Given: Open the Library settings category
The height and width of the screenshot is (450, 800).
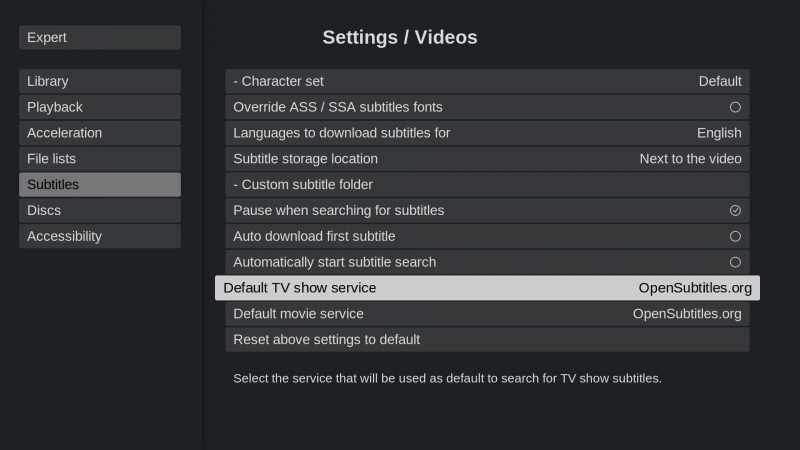Looking at the screenshot, I should tap(99, 81).
